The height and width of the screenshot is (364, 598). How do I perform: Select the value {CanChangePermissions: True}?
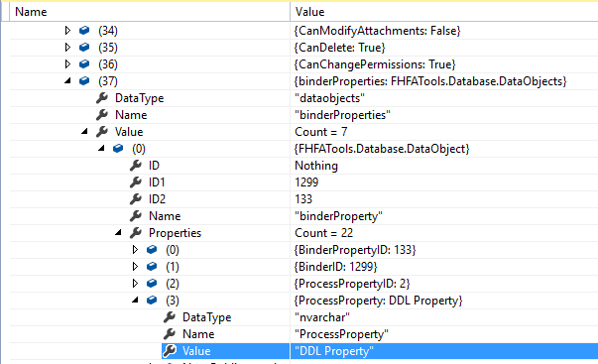point(375,64)
